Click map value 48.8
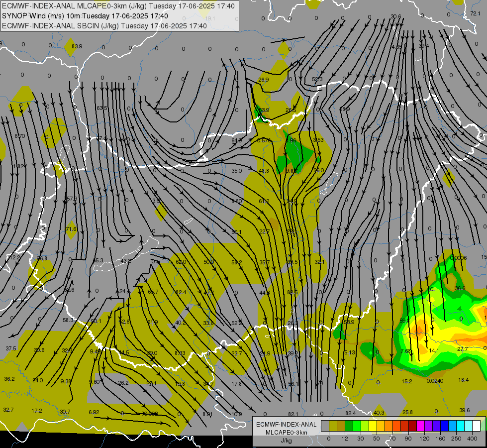Screen dimensions: 487x448 tap(264, 171)
